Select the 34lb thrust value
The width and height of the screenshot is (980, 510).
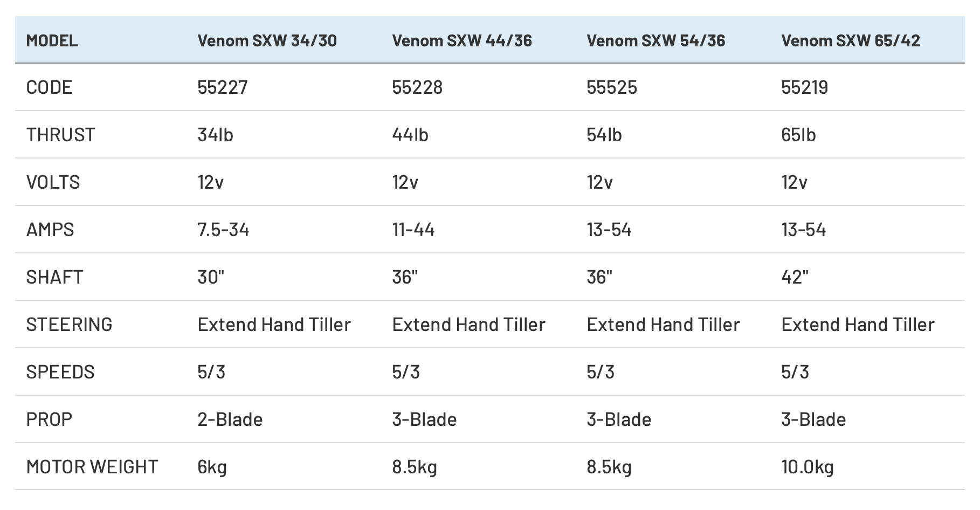(x=215, y=135)
